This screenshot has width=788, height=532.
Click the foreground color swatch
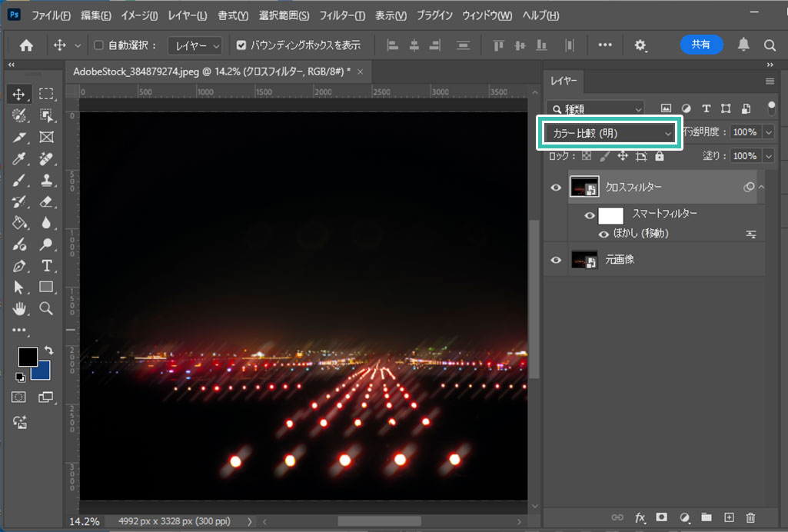pos(28,357)
